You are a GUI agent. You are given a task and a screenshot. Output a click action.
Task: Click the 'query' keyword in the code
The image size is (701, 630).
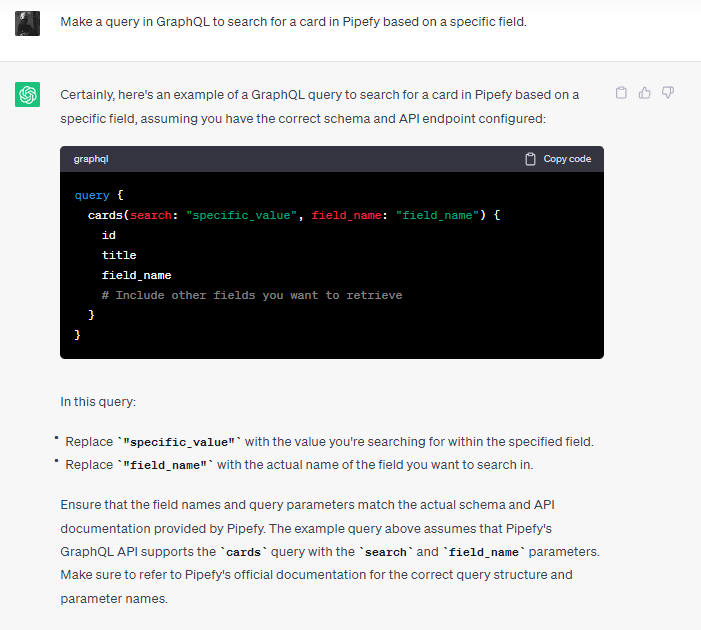pos(92,195)
